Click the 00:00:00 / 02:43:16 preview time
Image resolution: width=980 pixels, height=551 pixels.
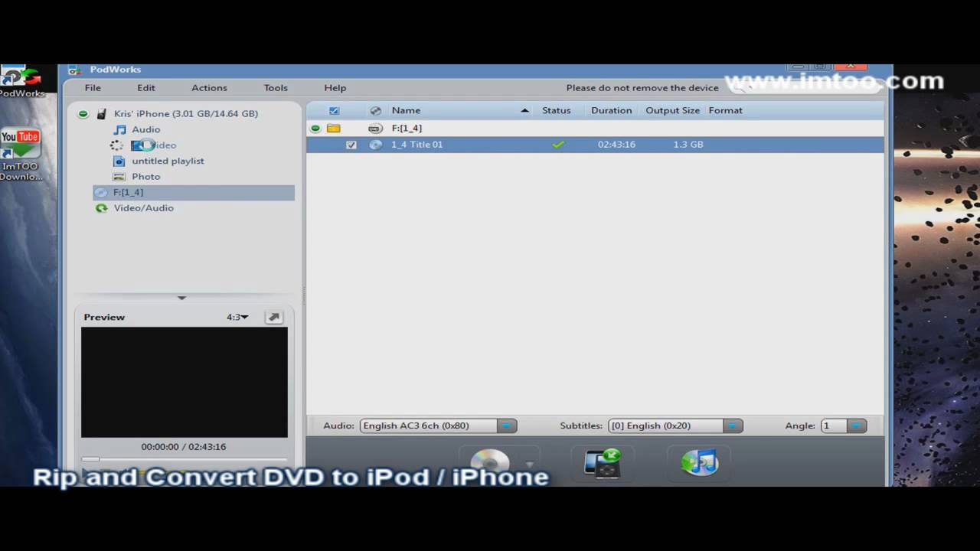[x=184, y=447]
